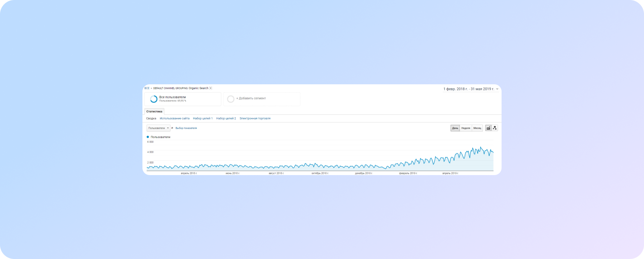Open the 'Статистика' tab
This screenshot has height=259, width=644.
point(154,112)
